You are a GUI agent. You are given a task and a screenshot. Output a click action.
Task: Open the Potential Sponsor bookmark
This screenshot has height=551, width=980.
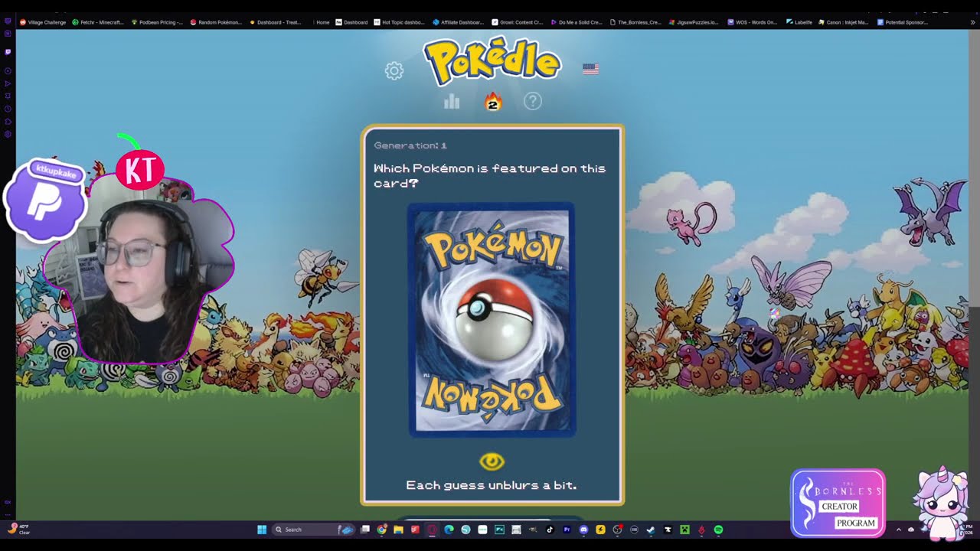[903, 22]
